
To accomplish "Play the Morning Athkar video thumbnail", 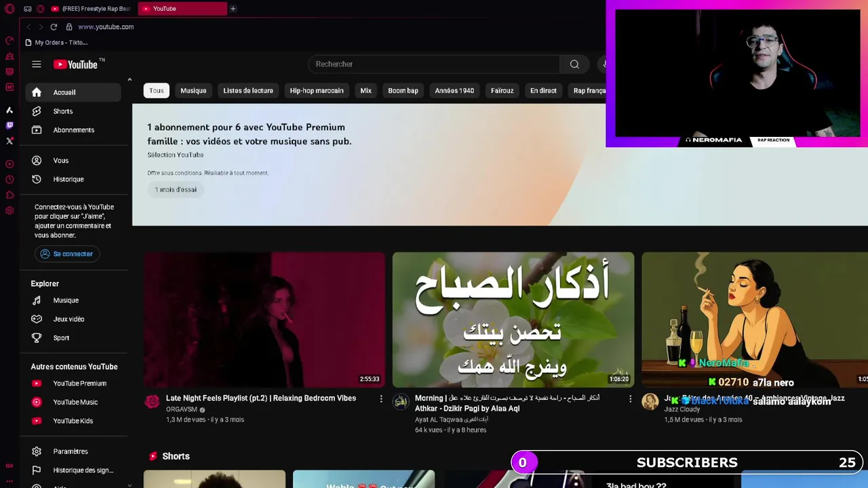I will pyautogui.click(x=513, y=320).
